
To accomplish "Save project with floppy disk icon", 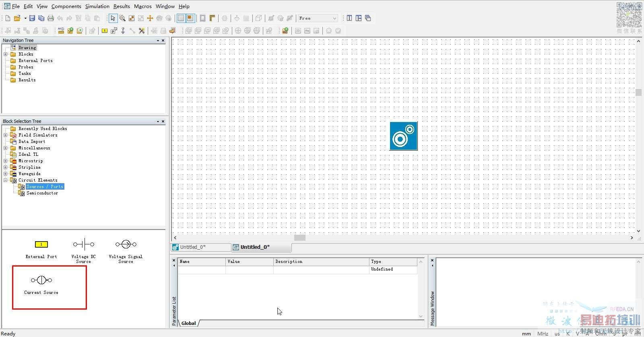I will tap(32, 18).
